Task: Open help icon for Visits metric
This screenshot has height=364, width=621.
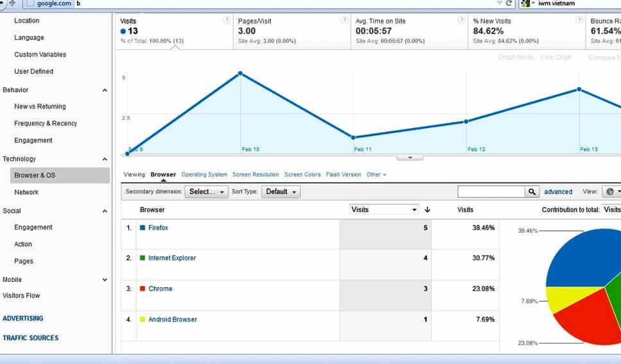Action: [x=226, y=20]
